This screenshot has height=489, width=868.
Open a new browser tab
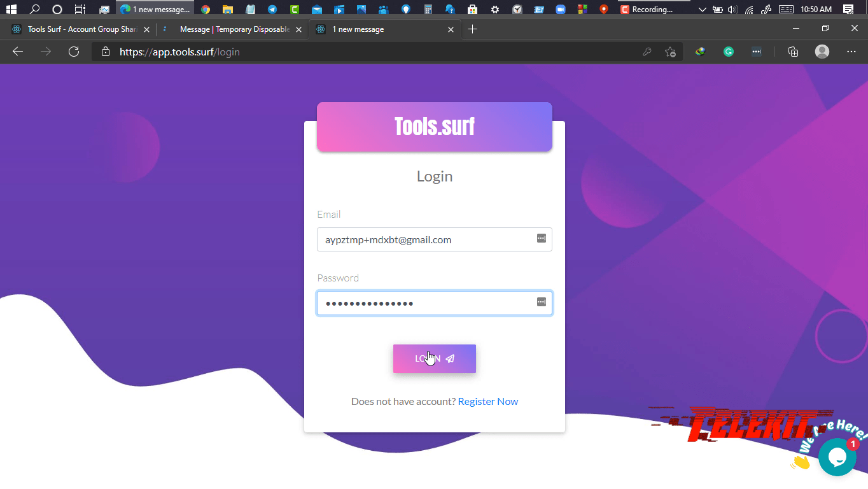click(x=472, y=29)
